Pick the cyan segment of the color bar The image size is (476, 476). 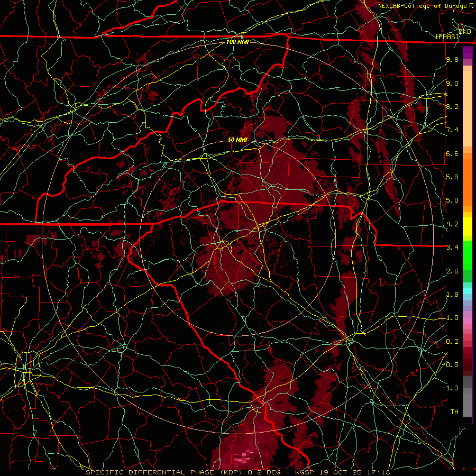click(467, 290)
